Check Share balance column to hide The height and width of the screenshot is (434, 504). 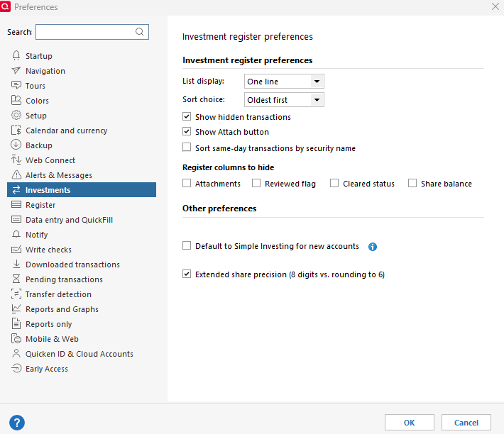[412, 183]
